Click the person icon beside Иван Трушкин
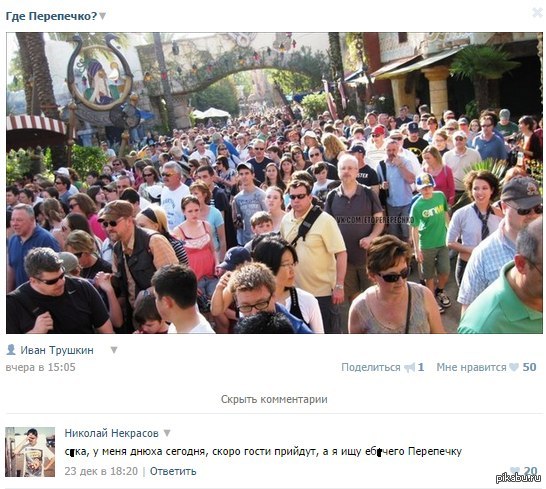Image resolution: width=546 pixels, height=489 pixels. [x=11, y=349]
